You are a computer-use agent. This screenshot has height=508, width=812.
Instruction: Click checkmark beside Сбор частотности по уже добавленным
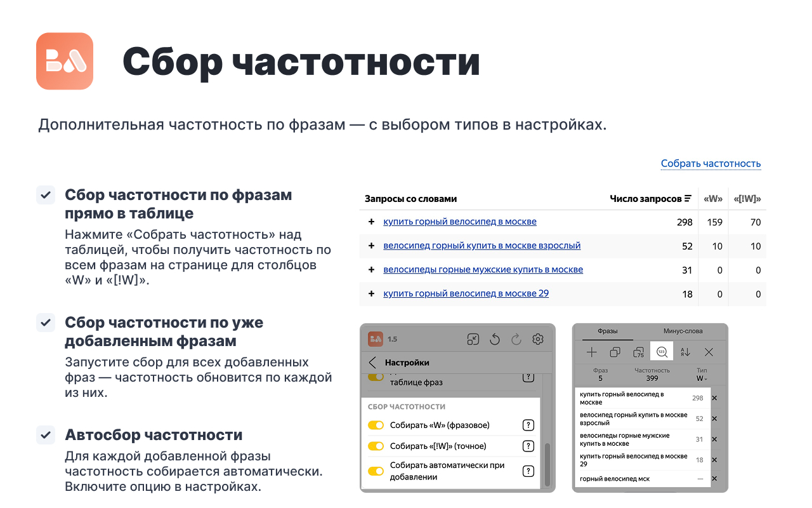[x=46, y=323]
